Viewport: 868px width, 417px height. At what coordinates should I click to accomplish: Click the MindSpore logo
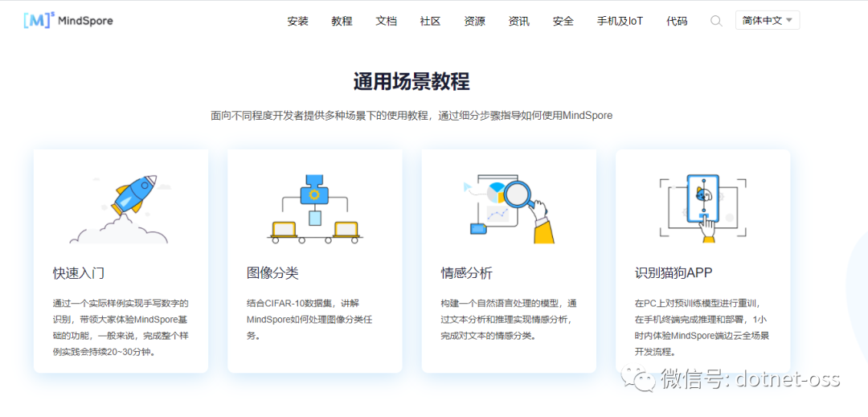click(68, 21)
